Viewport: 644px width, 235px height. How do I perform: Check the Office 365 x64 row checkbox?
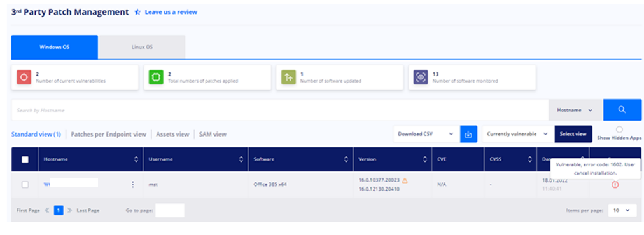coord(25,185)
